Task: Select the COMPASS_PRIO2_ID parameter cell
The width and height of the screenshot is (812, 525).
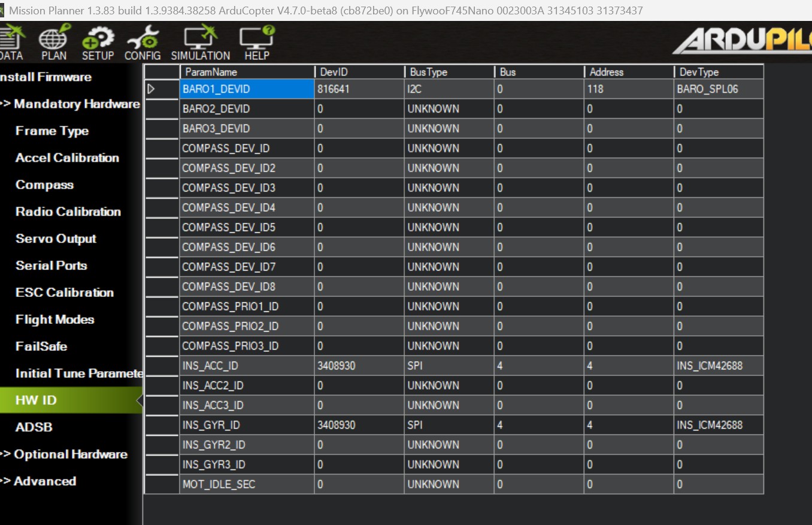Action: coord(247,326)
